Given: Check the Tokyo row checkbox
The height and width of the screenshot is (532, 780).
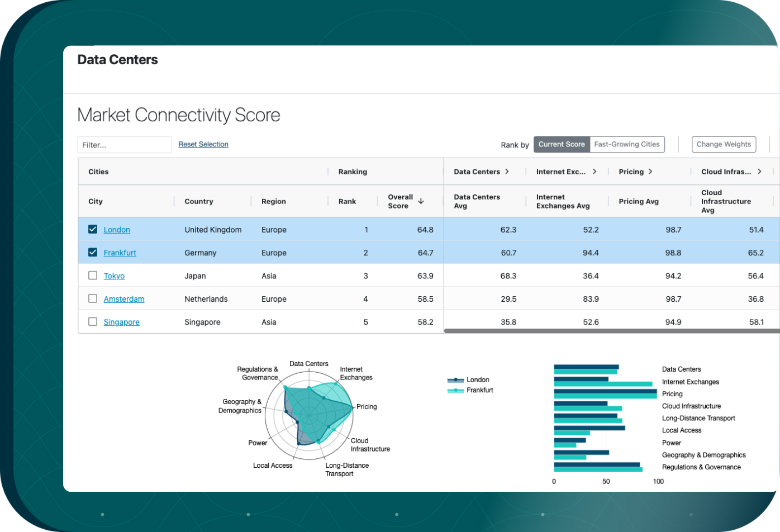Looking at the screenshot, I should click(93, 275).
